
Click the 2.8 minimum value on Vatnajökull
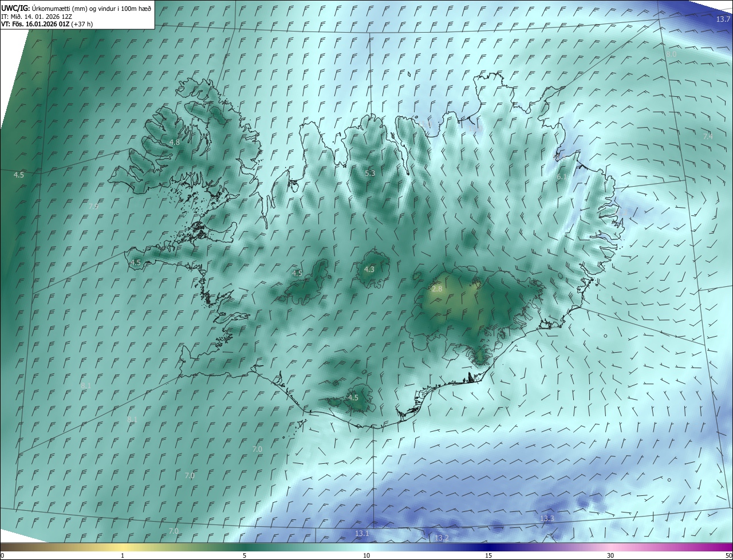[x=437, y=289]
